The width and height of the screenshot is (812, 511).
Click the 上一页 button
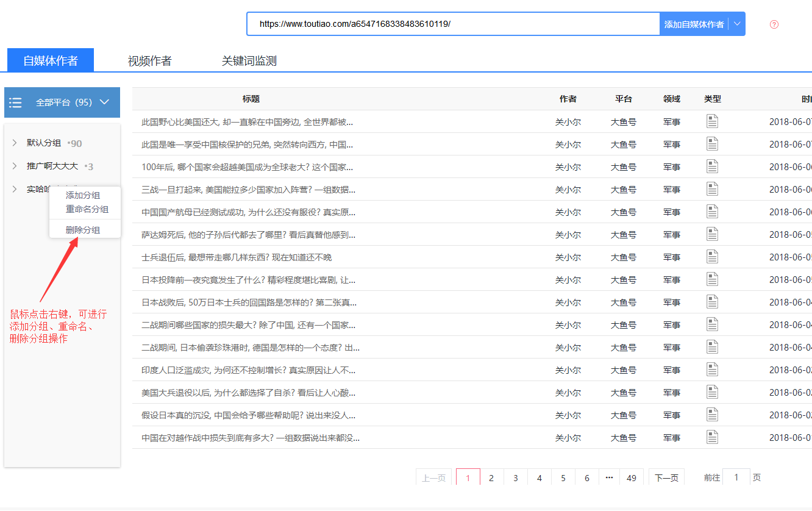433,478
